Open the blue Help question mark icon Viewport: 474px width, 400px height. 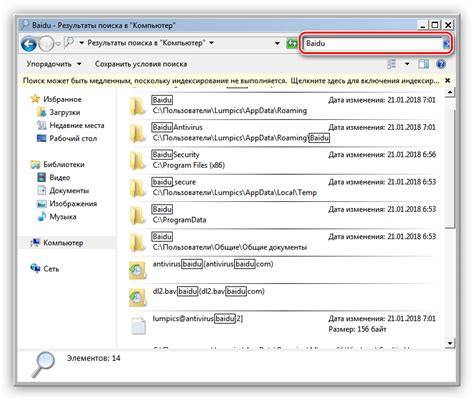click(441, 64)
